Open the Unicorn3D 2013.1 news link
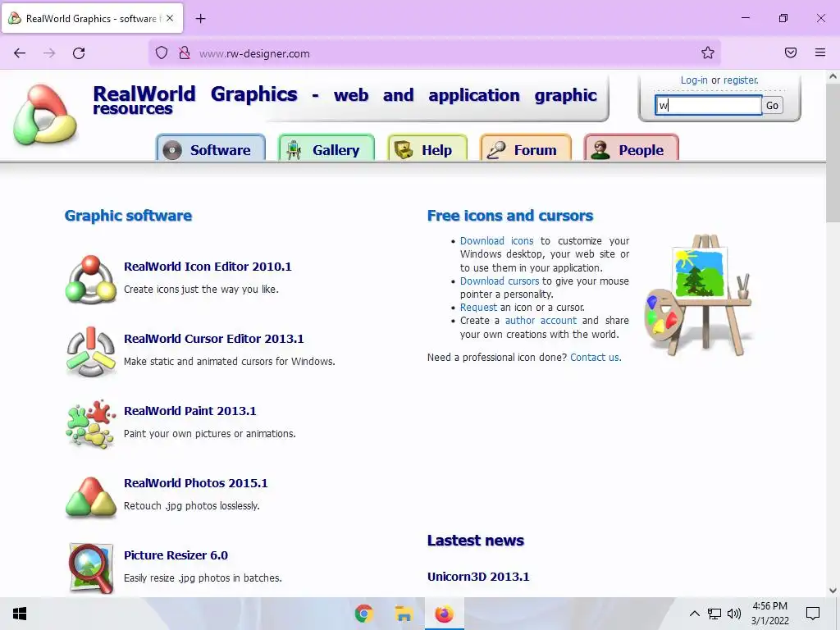840x630 pixels. [x=478, y=577]
